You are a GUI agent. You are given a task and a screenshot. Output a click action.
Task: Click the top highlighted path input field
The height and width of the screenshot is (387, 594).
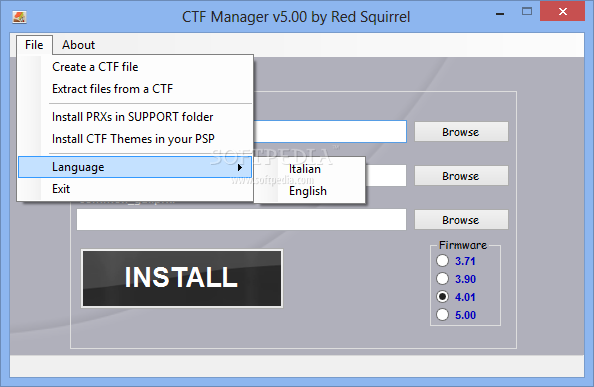[x=330, y=132]
